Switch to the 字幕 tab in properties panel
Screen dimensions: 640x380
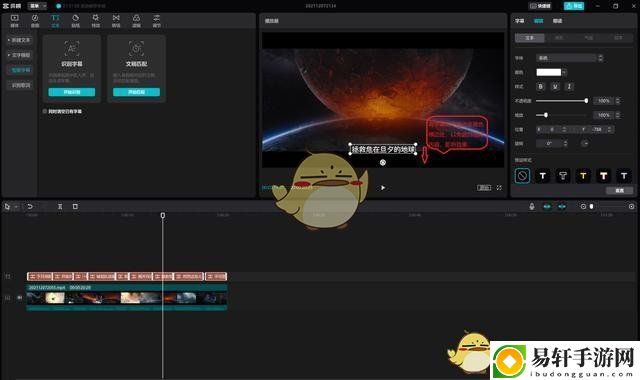click(x=519, y=21)
